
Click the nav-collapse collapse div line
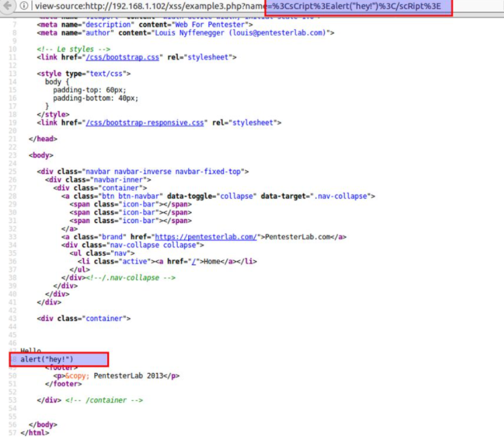[x=133, y=245]
